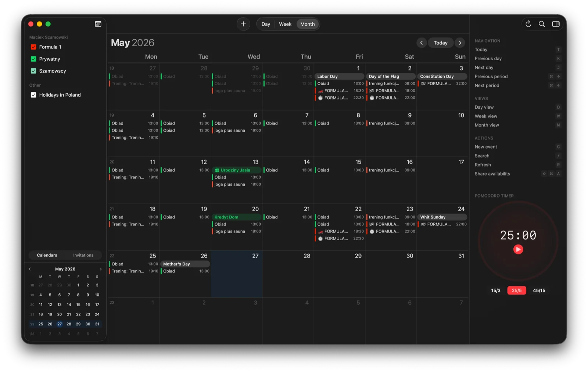Screen dimensions: 588x372
Task: Open search with the magnifying glass icon
Action: tap(542, 24)
